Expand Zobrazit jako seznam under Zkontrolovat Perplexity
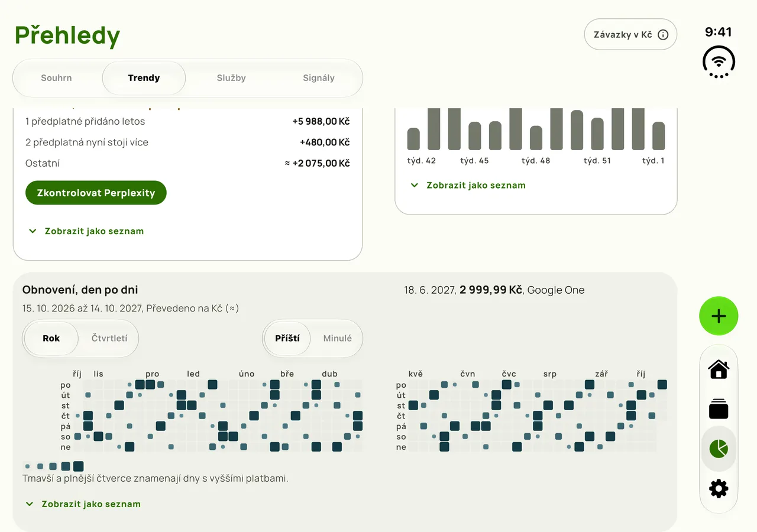The image size is (757, 532). [86, 231]
